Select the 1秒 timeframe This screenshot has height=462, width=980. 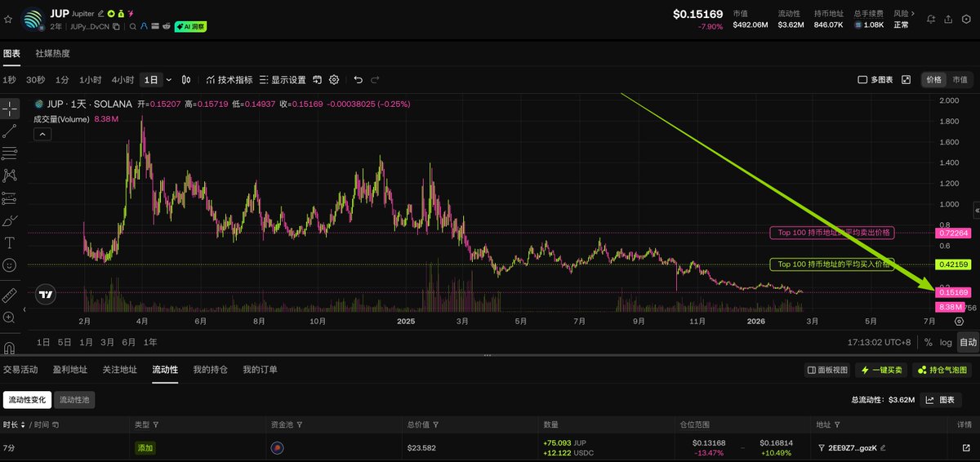tap(9, 80)
